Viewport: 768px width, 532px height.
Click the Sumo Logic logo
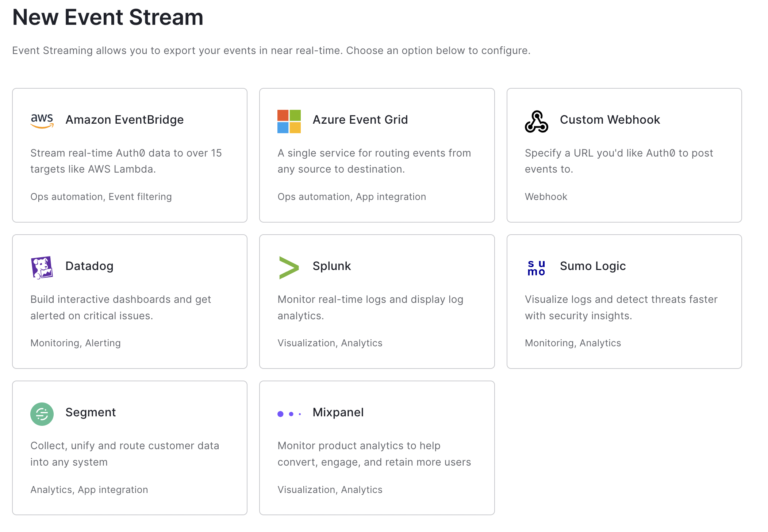[536, 268]
